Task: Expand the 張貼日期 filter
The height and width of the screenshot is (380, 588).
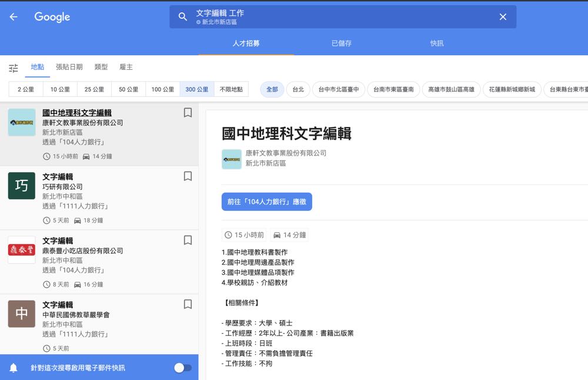Action: [69, 67]
